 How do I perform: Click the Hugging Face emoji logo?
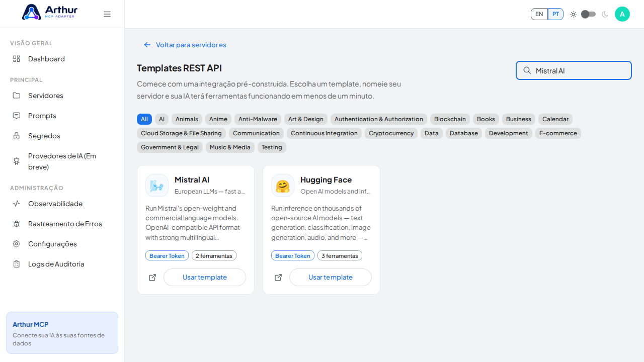pyautogui.click(x=283, y=186)
